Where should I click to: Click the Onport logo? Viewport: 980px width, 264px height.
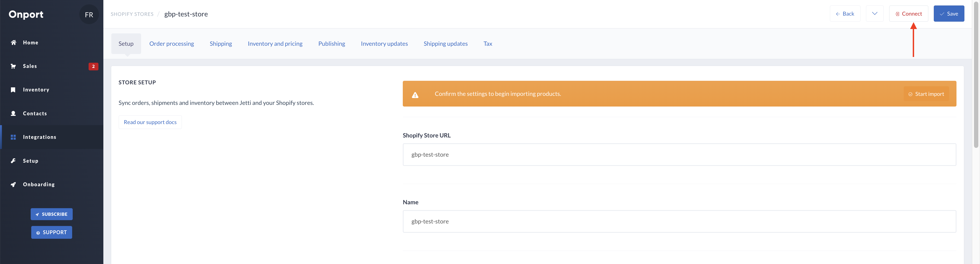click(x=26, y=15)
